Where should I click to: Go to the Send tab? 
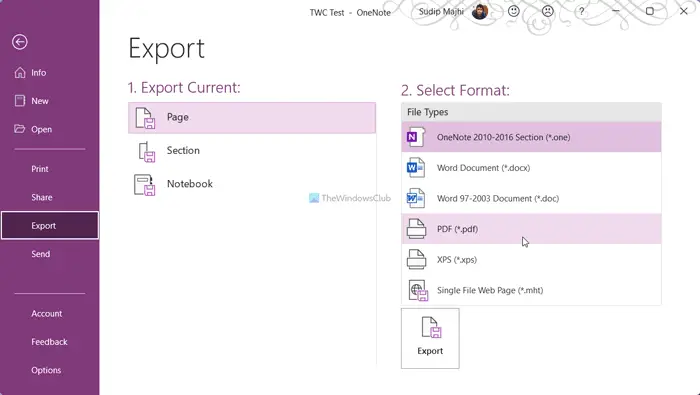click(x=50, y=254)
